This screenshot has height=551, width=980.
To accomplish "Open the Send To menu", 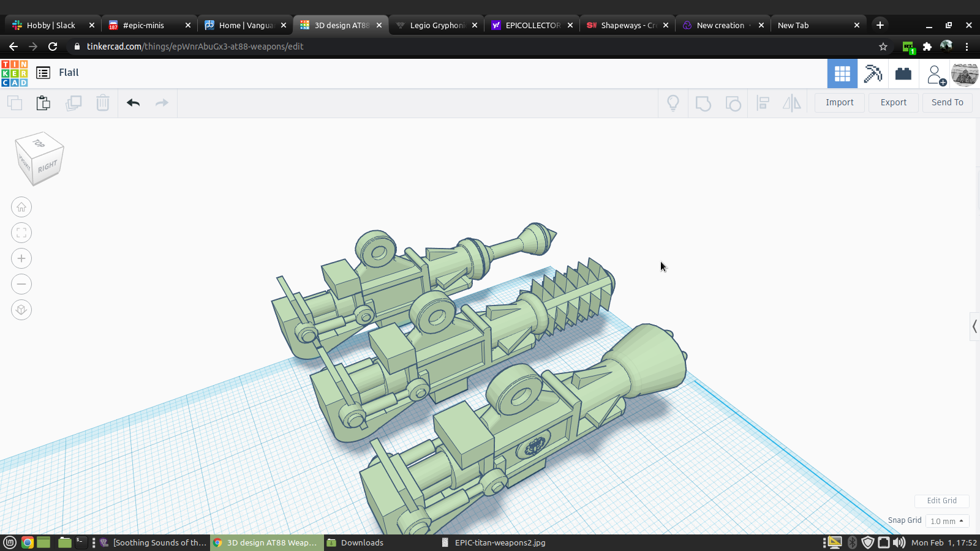I will (947, 102).
